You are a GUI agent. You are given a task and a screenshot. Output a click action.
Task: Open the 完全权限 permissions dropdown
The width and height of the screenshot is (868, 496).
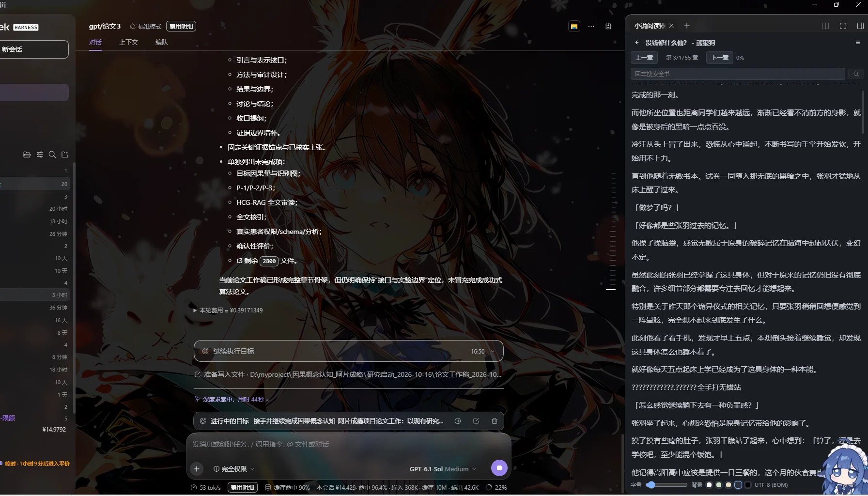234,469
